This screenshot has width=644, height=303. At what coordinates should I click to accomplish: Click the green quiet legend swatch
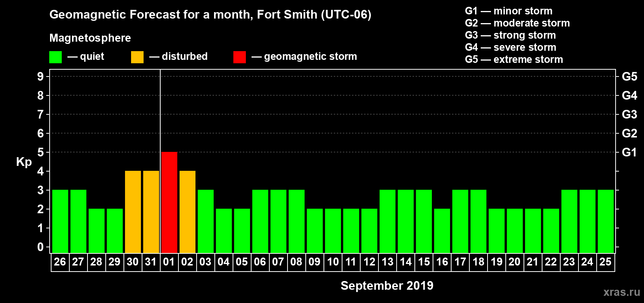point(55,57)
